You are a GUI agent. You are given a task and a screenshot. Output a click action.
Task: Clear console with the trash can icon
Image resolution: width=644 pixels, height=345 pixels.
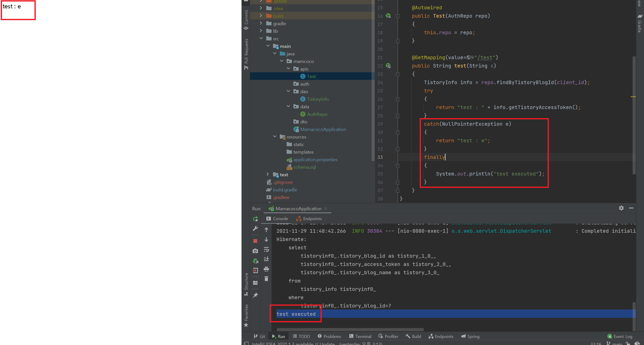266,279
